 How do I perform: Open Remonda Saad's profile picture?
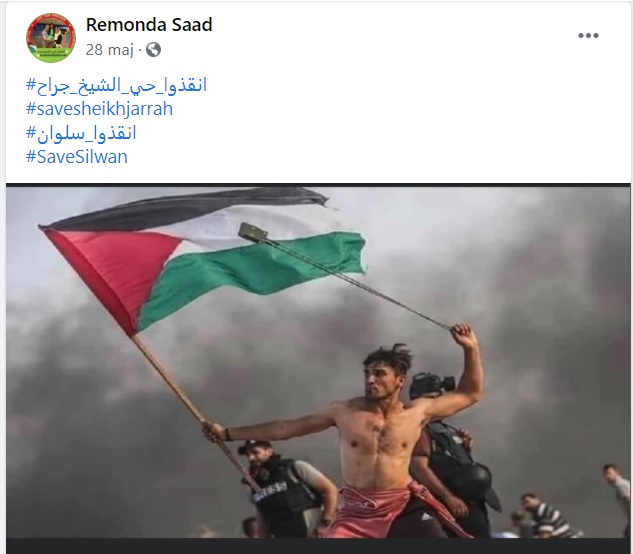coord(51,38)
